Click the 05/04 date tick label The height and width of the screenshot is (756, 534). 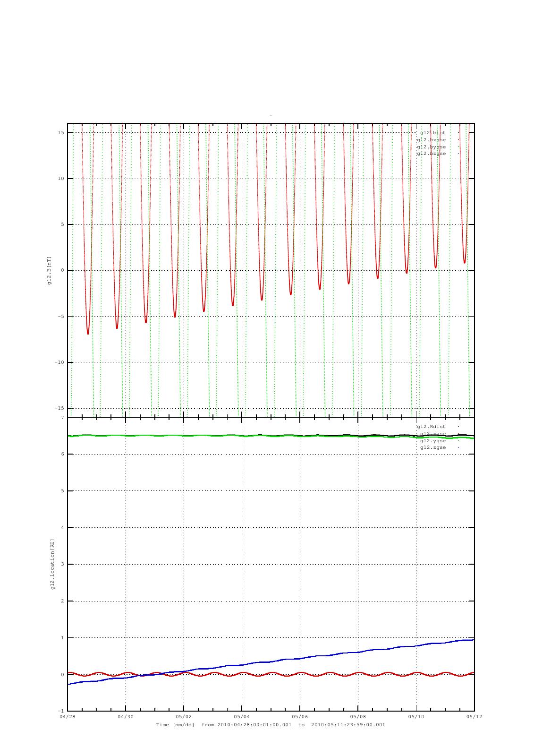coord(242,717)
